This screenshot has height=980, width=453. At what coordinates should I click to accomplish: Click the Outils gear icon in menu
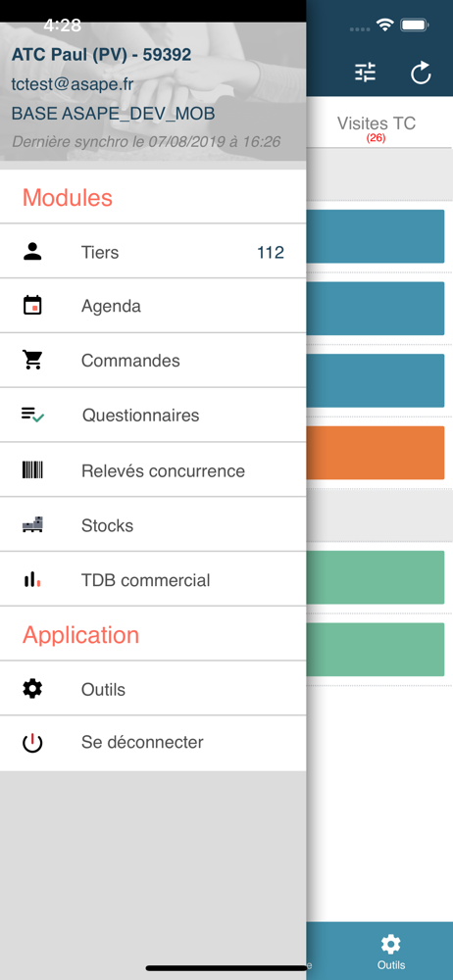pos(32,689)
